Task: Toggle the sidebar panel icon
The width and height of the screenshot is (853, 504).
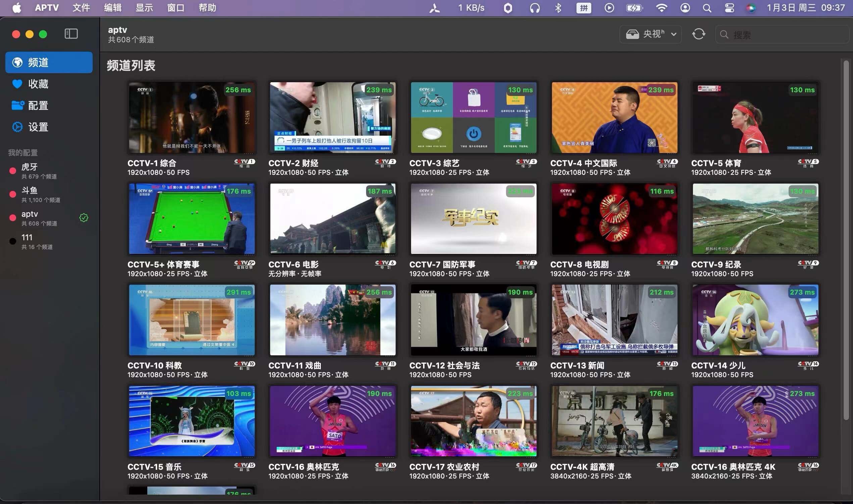Action: point(71,34)
